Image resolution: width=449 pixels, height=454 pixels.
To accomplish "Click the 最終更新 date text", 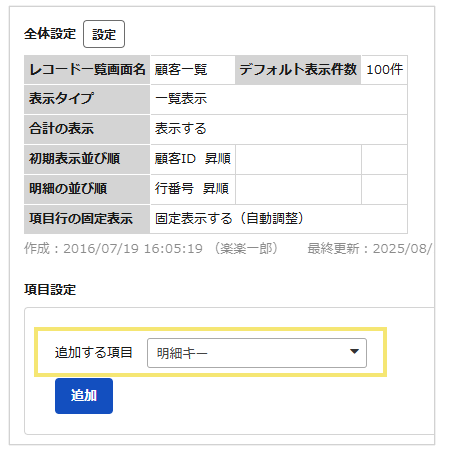I will tap(370, 249).
